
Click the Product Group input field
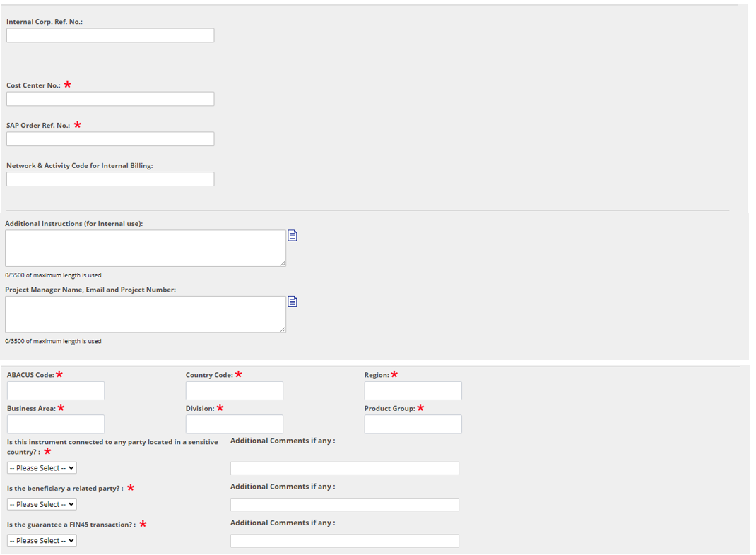(413, 424)
